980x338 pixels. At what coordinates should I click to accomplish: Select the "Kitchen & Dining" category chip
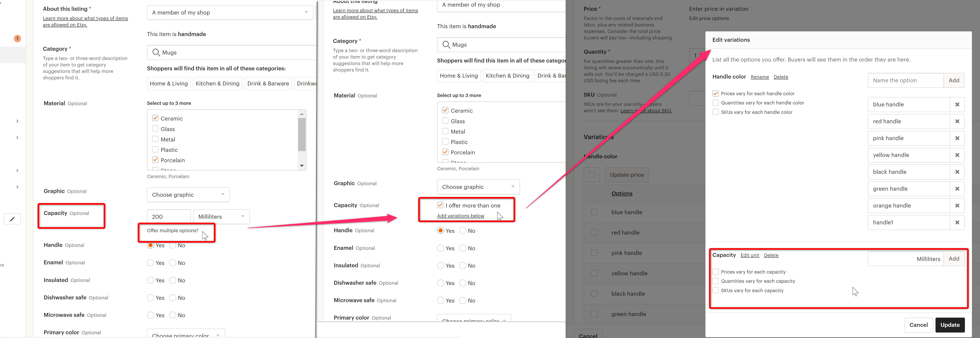tap(217, 83)
